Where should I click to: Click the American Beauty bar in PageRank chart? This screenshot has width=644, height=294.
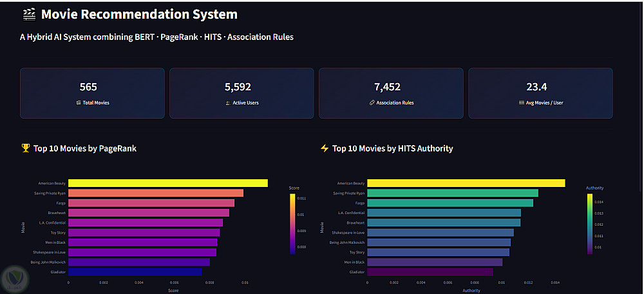(168, 183)
